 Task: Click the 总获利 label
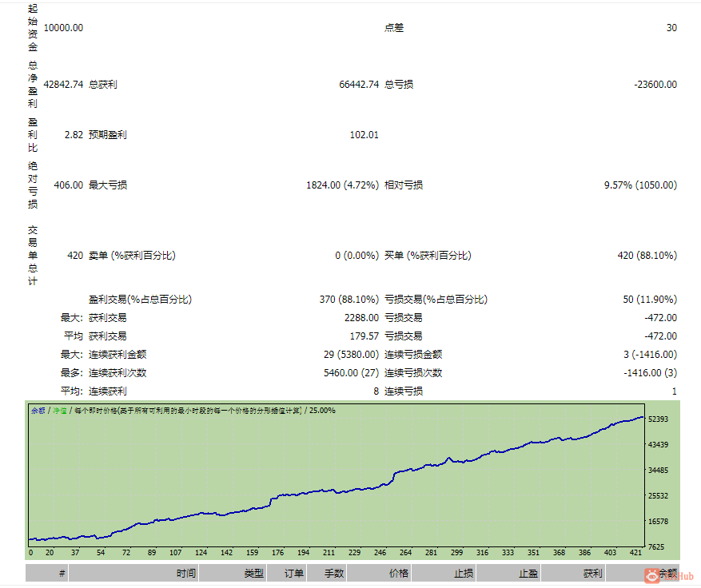click(103, 85)
